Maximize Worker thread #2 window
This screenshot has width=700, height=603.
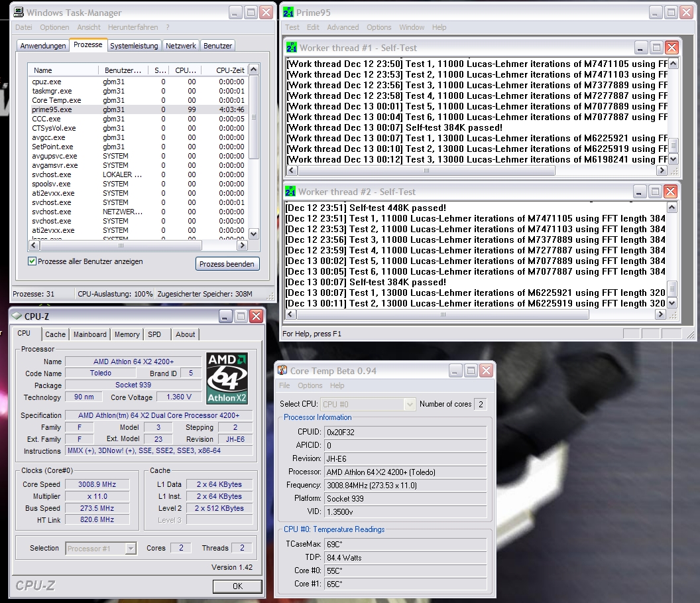(655, 192)
